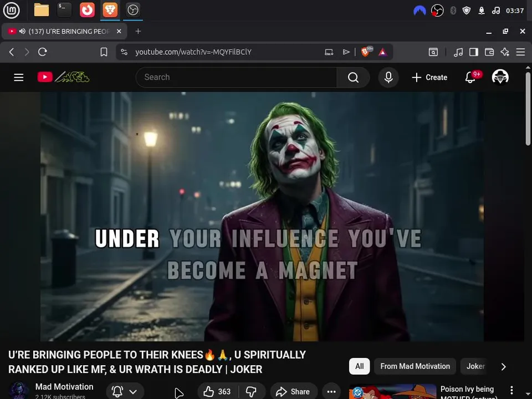
Task: Open more actions three-dot button
Action: click(x=331, y=392)
